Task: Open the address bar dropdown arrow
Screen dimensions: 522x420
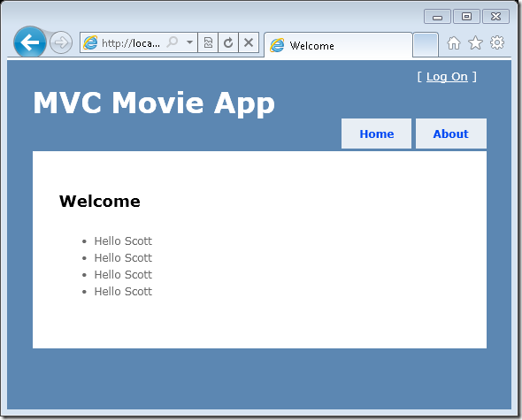Action: tap(189, 42)
